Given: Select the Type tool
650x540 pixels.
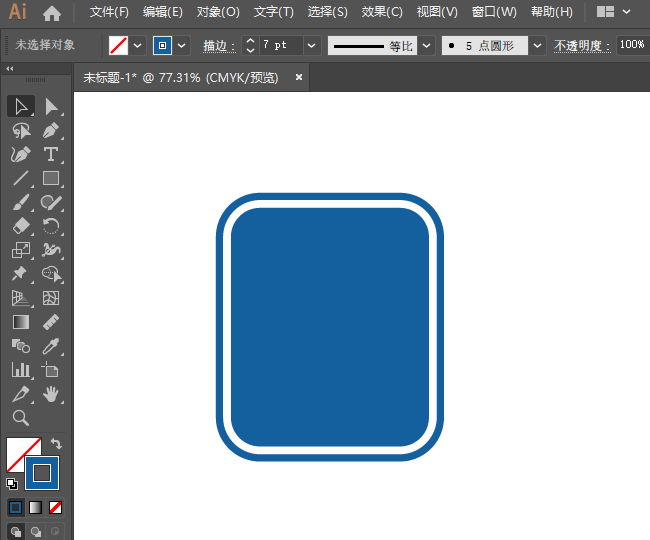Looking at the screenshot, I should click(x=51, y=154).
